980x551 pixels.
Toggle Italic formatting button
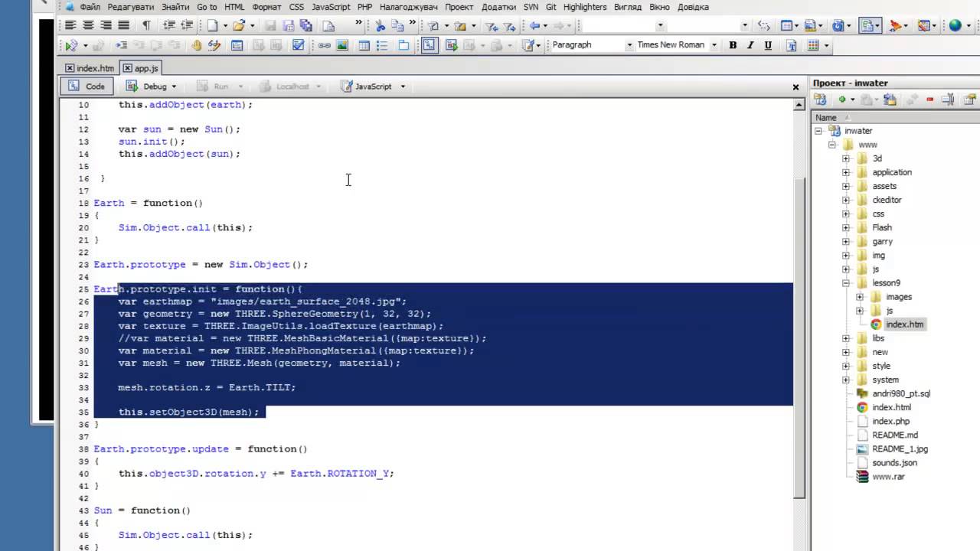pyautogui.click(x=750, y=45)
